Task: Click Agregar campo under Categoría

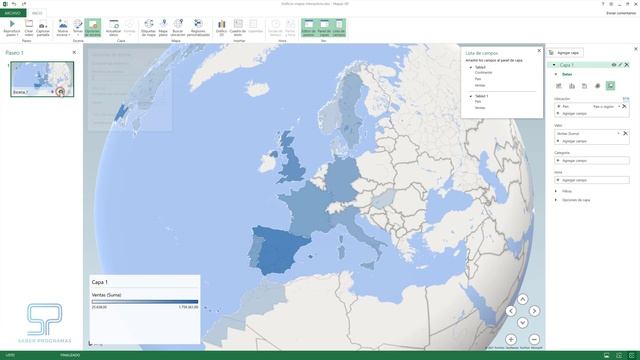Action: 592,161
